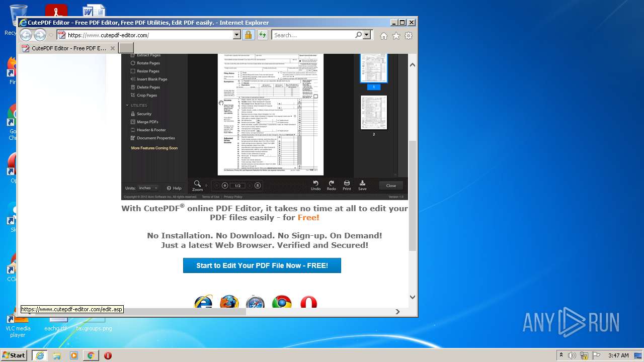Save the PDF document

click(362, 185)
